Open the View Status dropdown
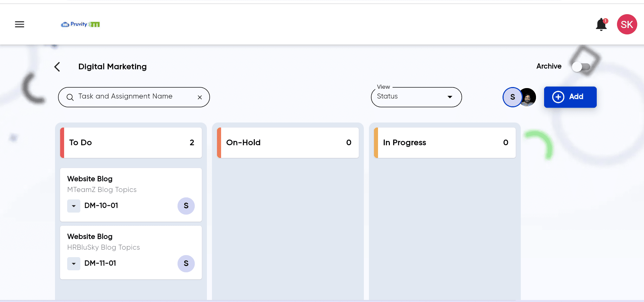The image size is (644, 302). pyautogui.click(x=416, y=97)
